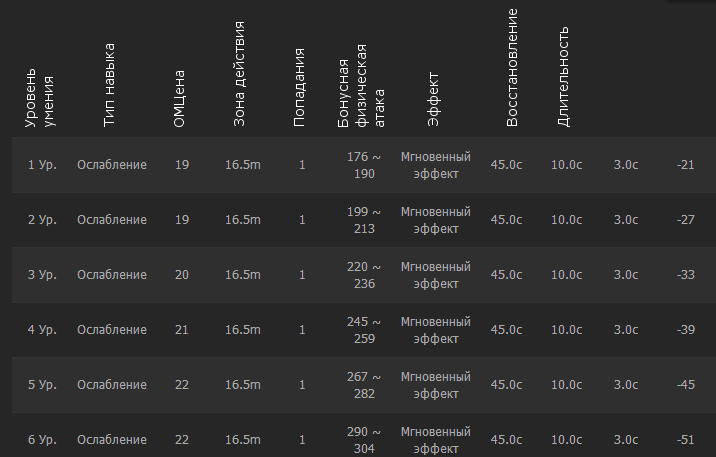Click the 'Тип навыка' column header

coord(109,85)
